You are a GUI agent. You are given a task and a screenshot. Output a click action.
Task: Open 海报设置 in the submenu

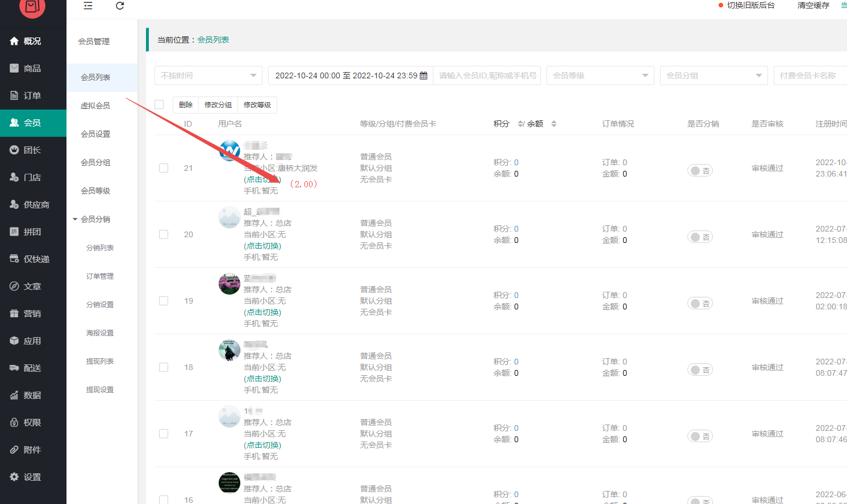click(x=100, y=333)
